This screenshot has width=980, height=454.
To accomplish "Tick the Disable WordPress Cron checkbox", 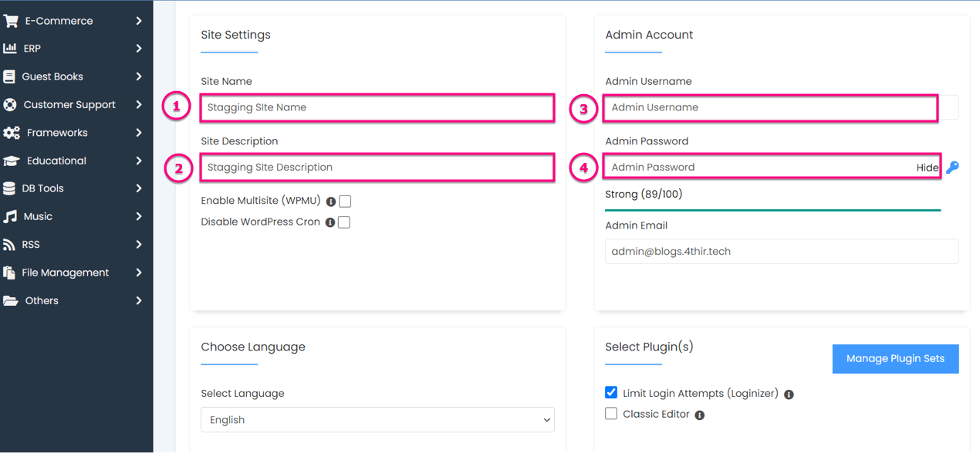I will (344, 222).
